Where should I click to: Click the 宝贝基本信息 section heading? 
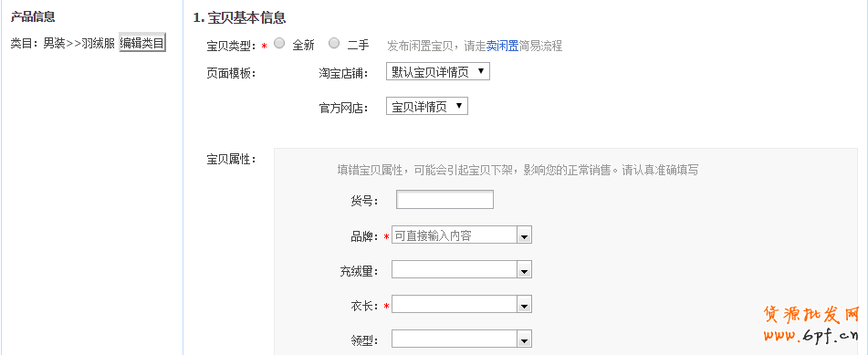pyautogui.click(x=239, y=17)
